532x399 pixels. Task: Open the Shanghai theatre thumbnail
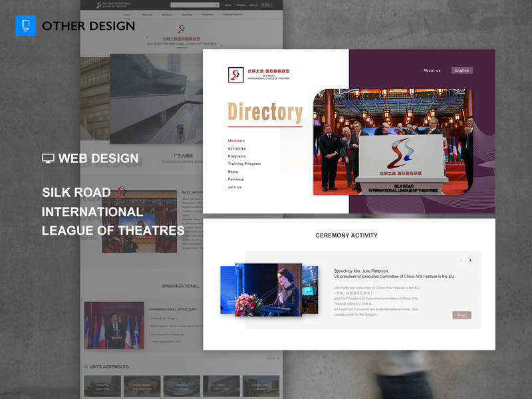(x=261, y=386)
